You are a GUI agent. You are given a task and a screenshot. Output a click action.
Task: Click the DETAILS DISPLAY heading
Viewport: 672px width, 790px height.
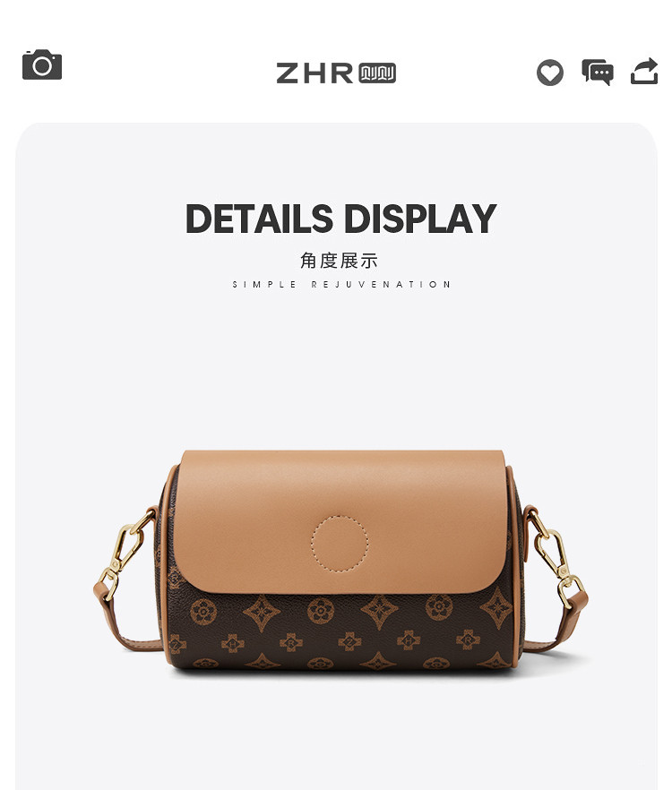340,219
